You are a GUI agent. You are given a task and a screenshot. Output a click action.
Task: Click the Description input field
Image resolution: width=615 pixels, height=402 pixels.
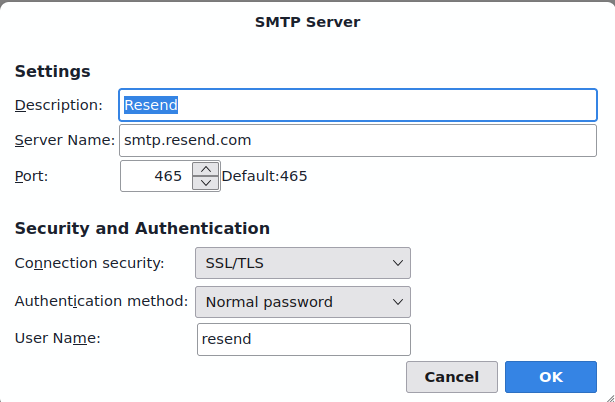tap(358, 105)
